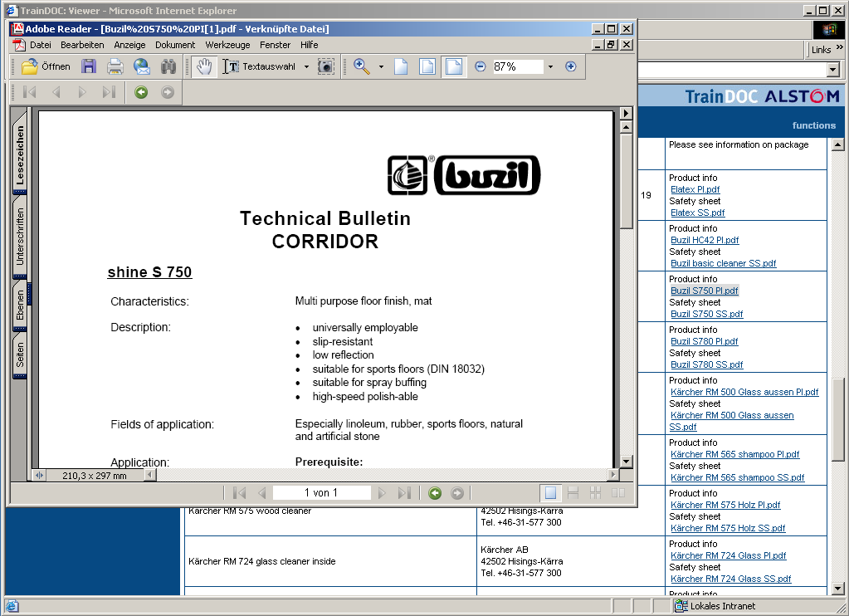Open the Datei menu

[41, 45]
